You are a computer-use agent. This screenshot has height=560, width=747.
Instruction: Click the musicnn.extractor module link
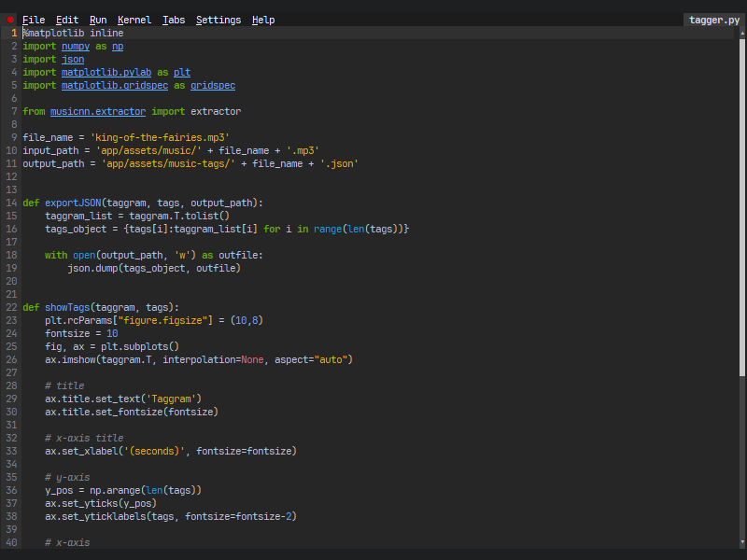(98, 111)
